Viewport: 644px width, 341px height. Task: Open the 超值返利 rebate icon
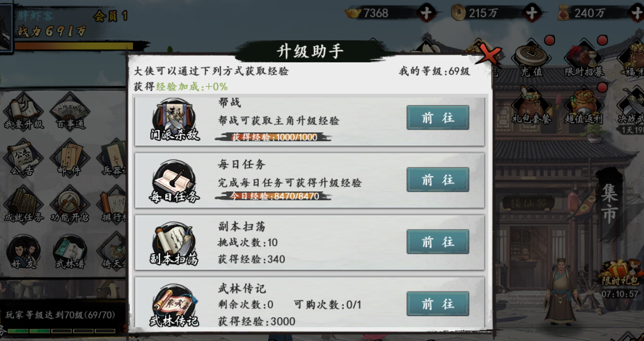tap(583, 106)
